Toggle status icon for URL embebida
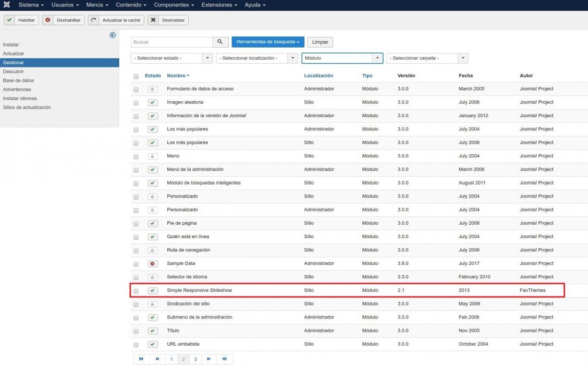588x365 pixels. pyautogui.click(x=153, y=344)
